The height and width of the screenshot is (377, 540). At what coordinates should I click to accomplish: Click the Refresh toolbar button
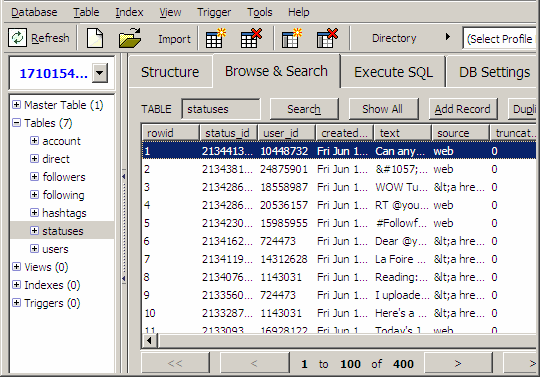click(x=39, y=38)
